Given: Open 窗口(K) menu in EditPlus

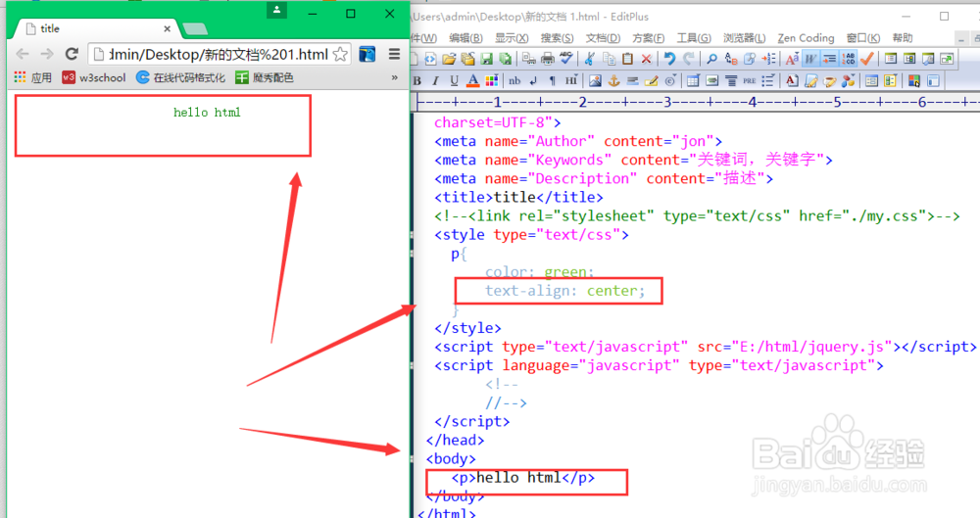Looking at the screenshot, I should point(863,38).
